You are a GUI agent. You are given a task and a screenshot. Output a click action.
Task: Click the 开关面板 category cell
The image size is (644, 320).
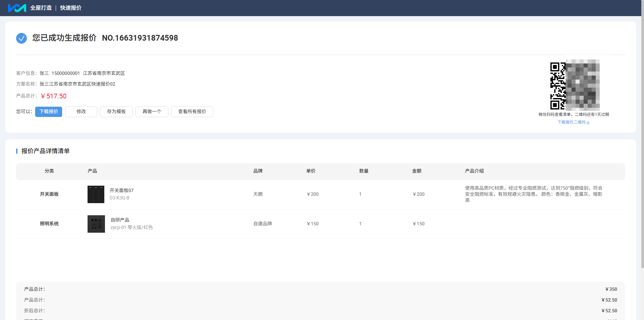coord(49,194)
